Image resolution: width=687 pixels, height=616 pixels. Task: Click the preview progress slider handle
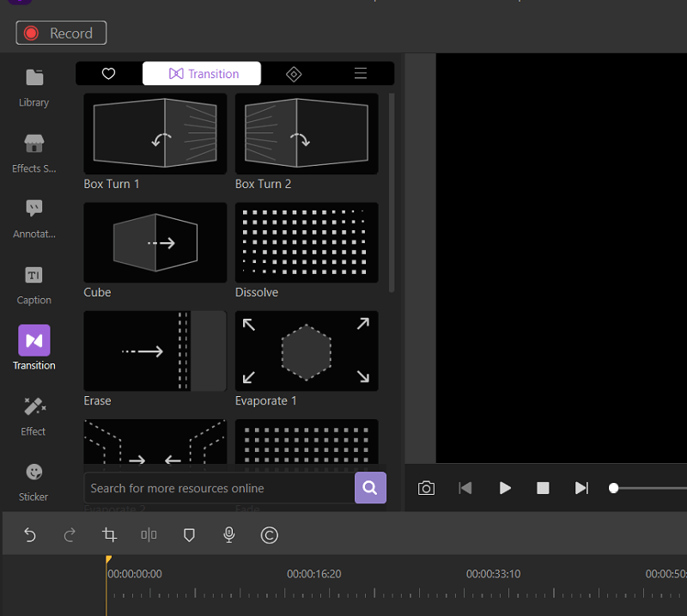[x=613, y=488]
